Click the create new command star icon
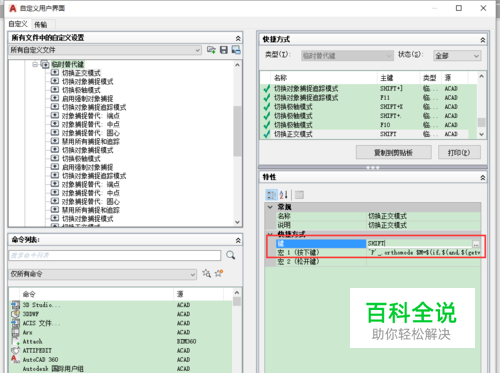Viewport: 500px width, 373px height. (x=219, y=273)
